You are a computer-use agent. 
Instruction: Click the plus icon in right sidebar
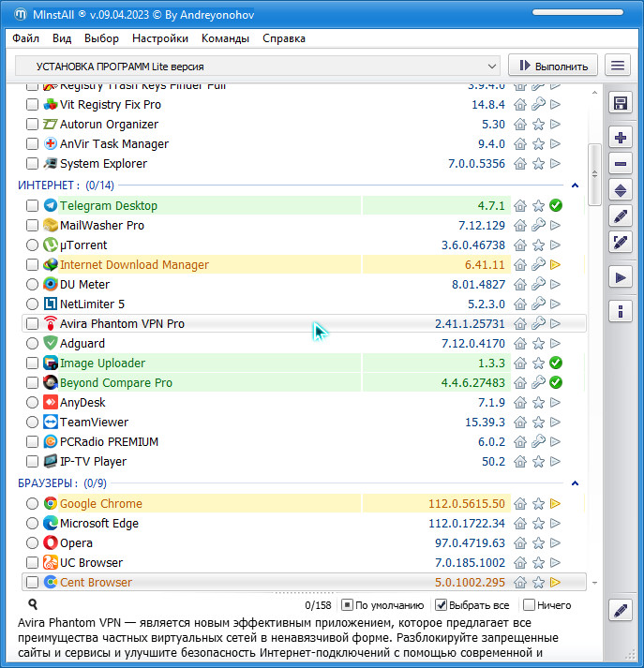(620, 138)
